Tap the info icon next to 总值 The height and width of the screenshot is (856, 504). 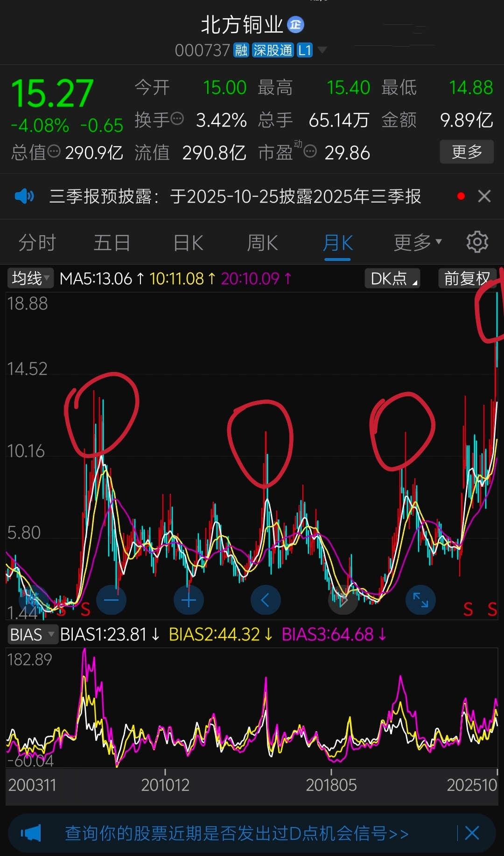point(54,151)
